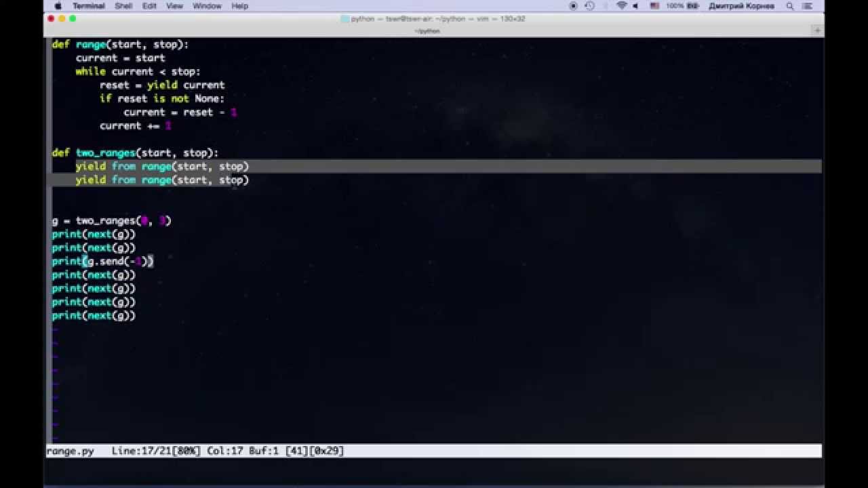Viewport: 868px width, 488px height.
Task: Click the line 'reset = yield current'
Action: point(162,85)
